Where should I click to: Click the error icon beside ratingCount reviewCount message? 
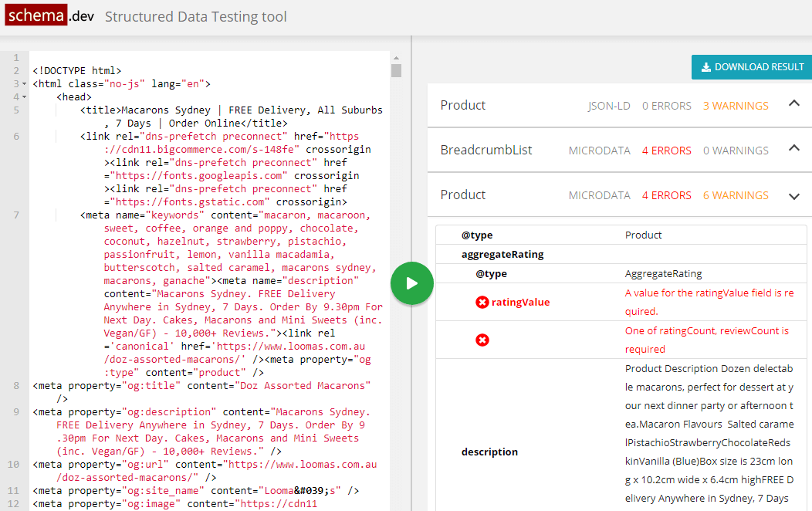tap(482, 340)
